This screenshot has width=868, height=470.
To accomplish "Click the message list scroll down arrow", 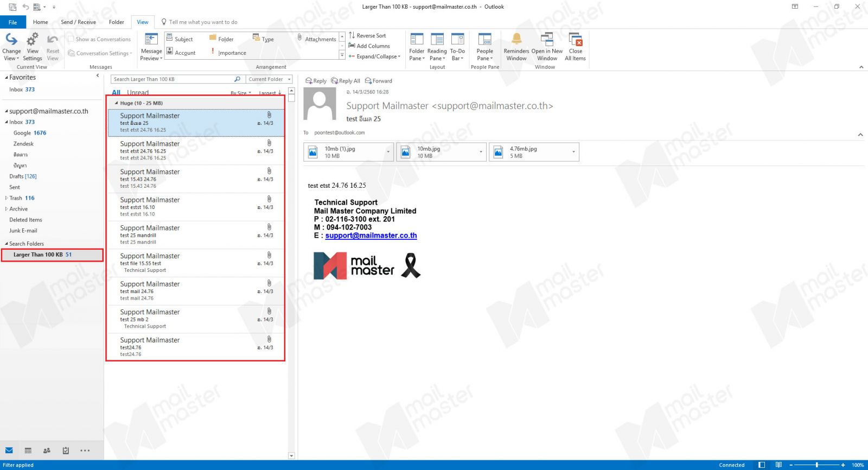I will click(291, 456).
